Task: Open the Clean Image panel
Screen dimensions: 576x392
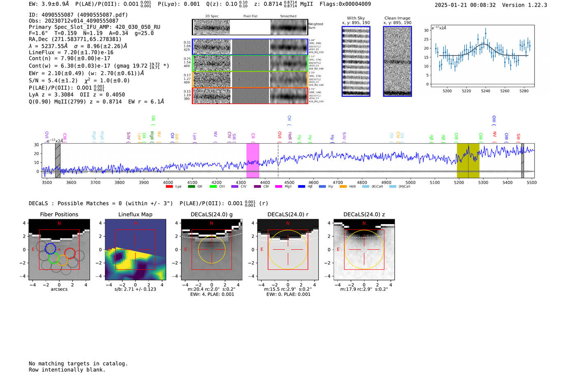Action: click(397, 61)
